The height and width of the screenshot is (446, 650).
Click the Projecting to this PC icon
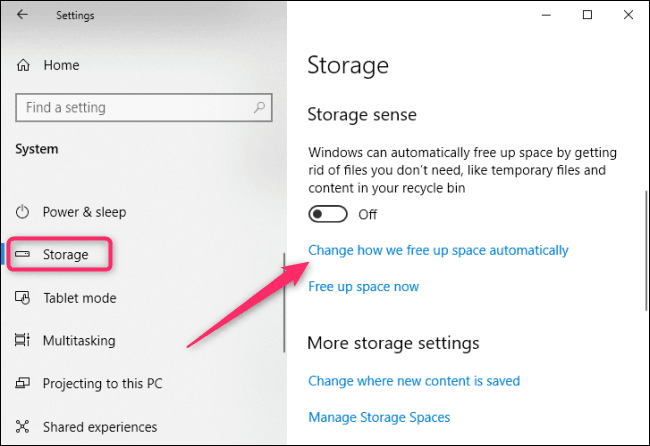[24, 384]
